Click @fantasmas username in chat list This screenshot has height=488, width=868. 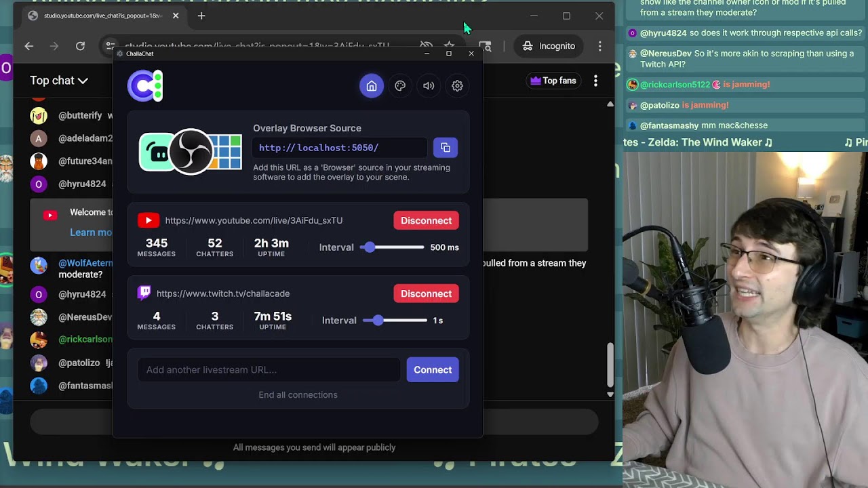point(85,386)
